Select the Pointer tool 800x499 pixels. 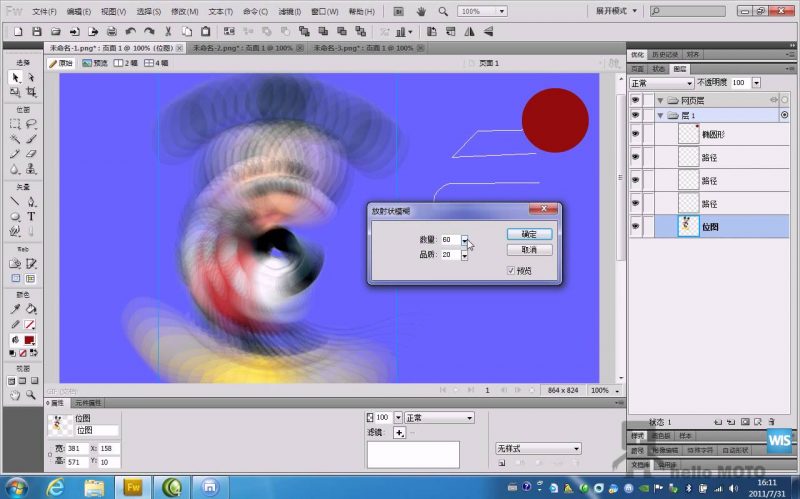15,77
